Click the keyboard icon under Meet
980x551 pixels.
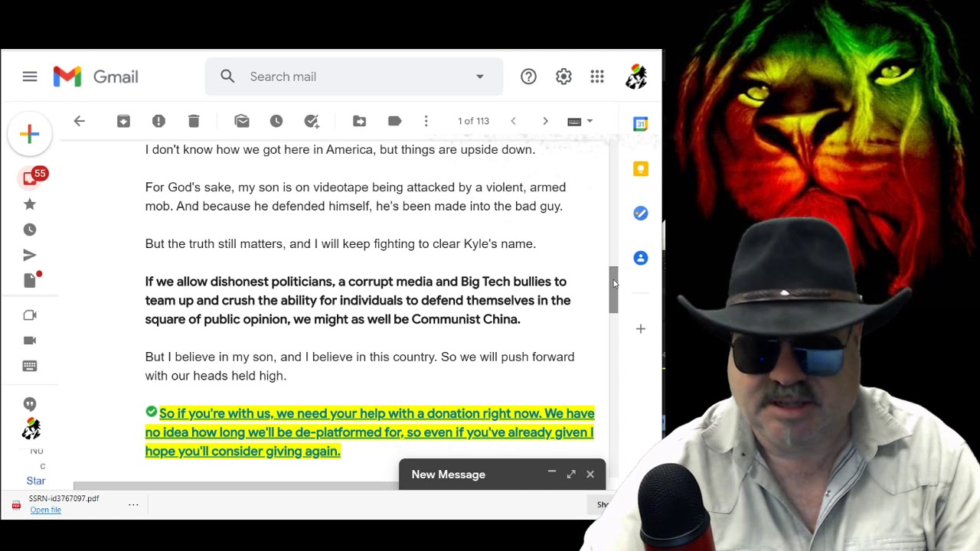click(x=30, y=366)
